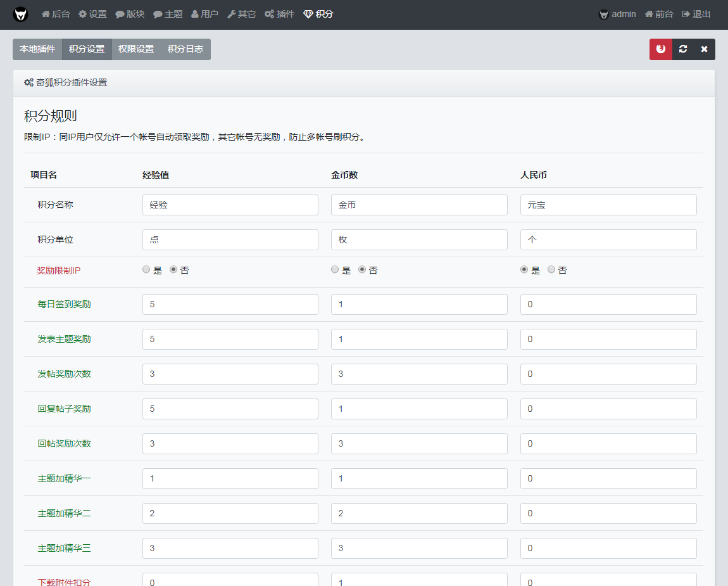Viewport: 728px width, 586px height.
Task: Click the 积分规则 heading
Action: pyautogui.click(x=50, y=116)
